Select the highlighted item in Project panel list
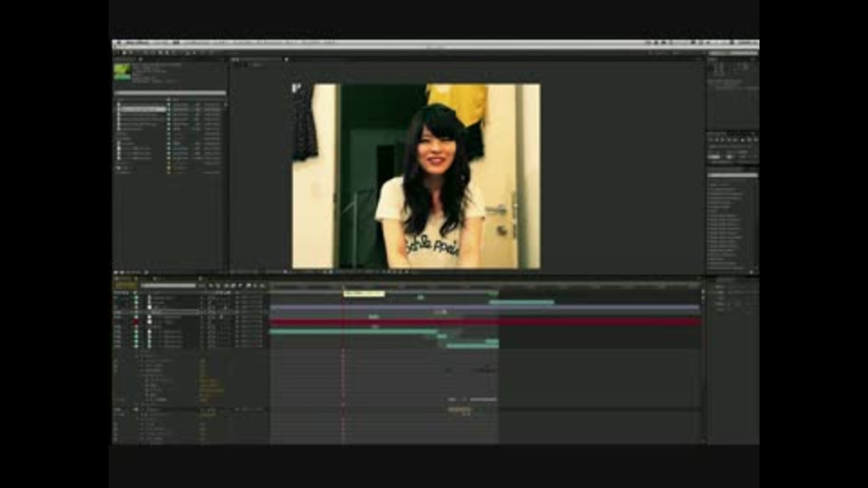Image resolution: width=868 pixels, height=488 pixels. 142,109
